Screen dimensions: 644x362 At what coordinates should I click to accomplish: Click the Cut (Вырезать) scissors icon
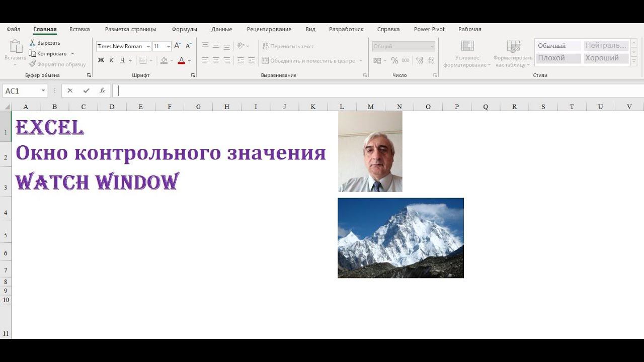pos(32,43)
